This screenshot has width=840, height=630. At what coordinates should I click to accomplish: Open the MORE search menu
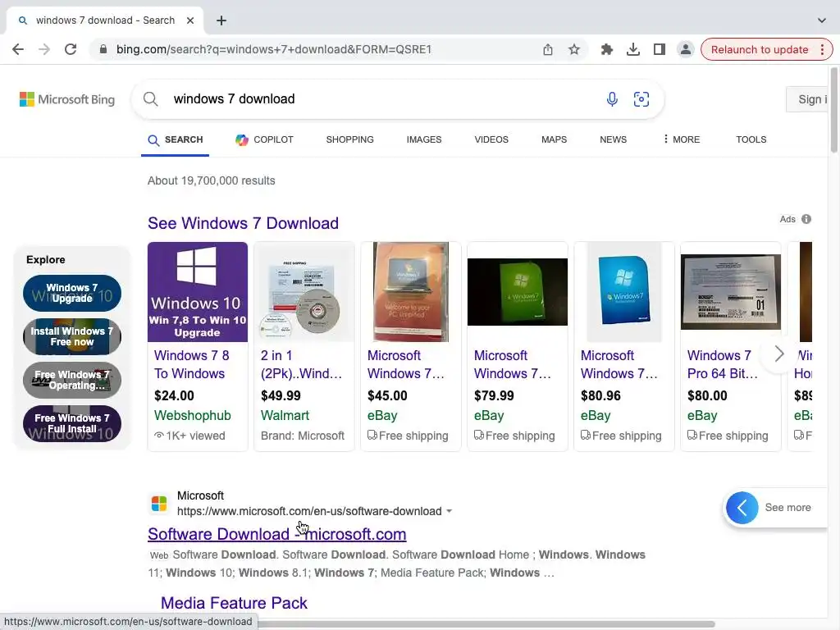coord(682,139)
